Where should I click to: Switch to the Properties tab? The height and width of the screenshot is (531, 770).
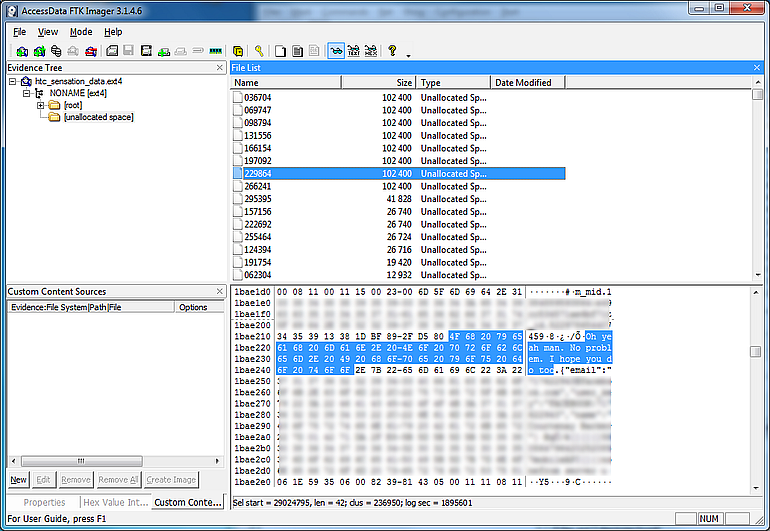[44, 502]
